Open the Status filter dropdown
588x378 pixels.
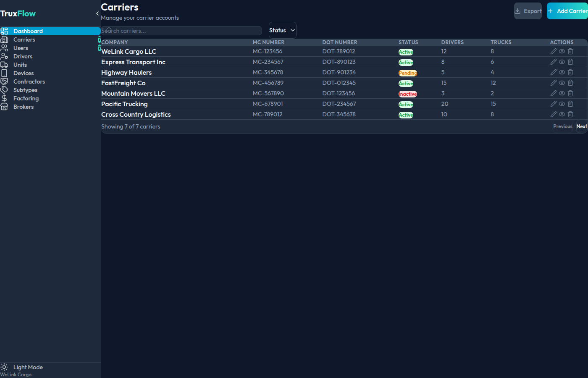[282, 30]
